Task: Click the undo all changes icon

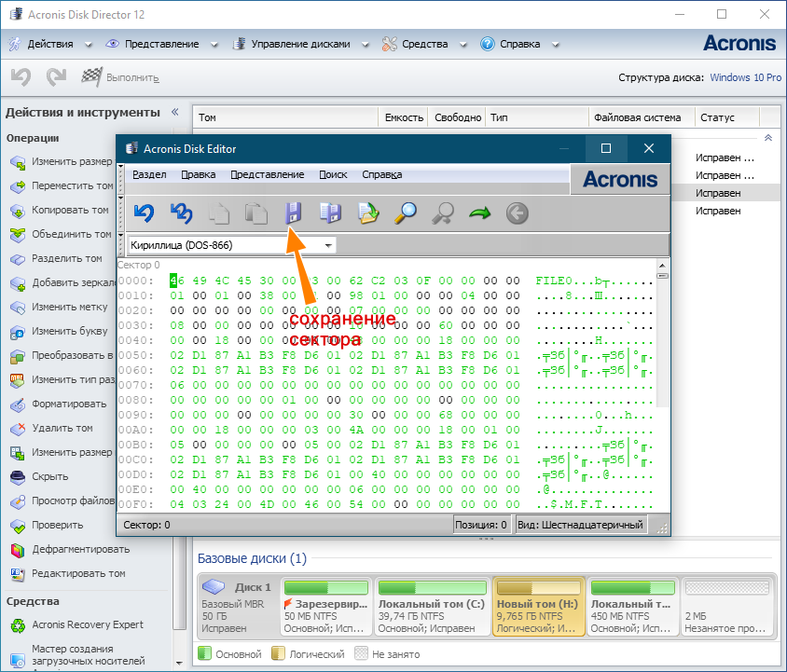Action: coord(181,213)
